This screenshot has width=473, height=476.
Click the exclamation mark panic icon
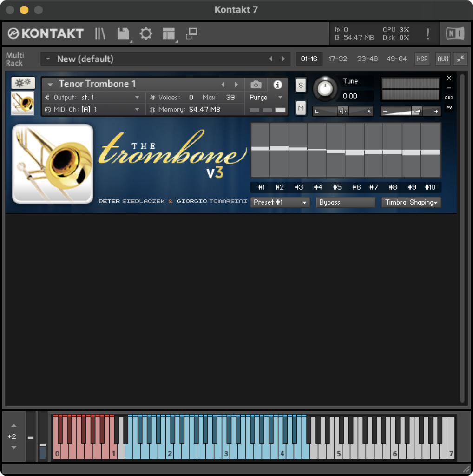427,33
